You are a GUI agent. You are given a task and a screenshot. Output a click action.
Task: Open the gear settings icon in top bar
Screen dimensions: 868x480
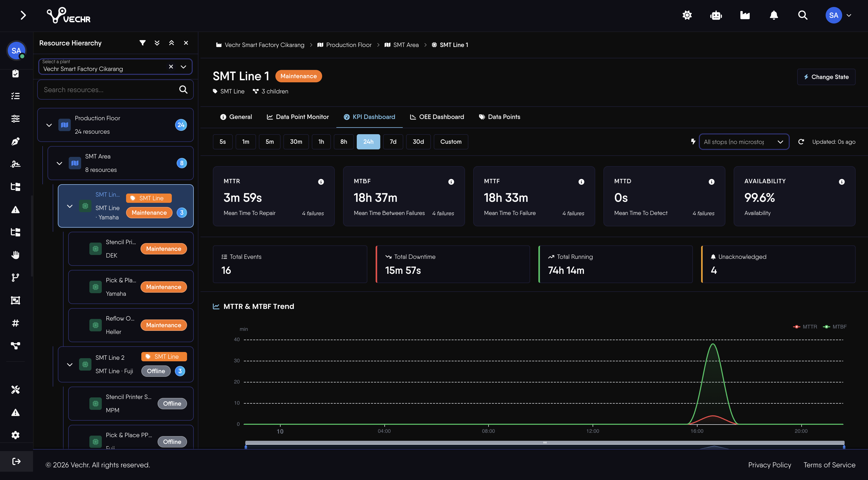coord(687,15)
